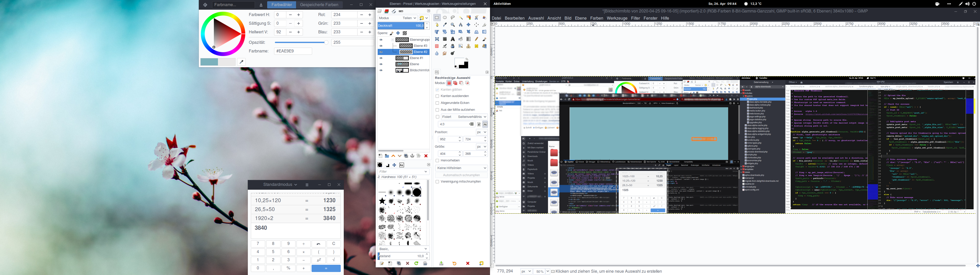Screen dimensions: 980x275
Task: Click the Clone stamp tool
Action: click(468, 46)
